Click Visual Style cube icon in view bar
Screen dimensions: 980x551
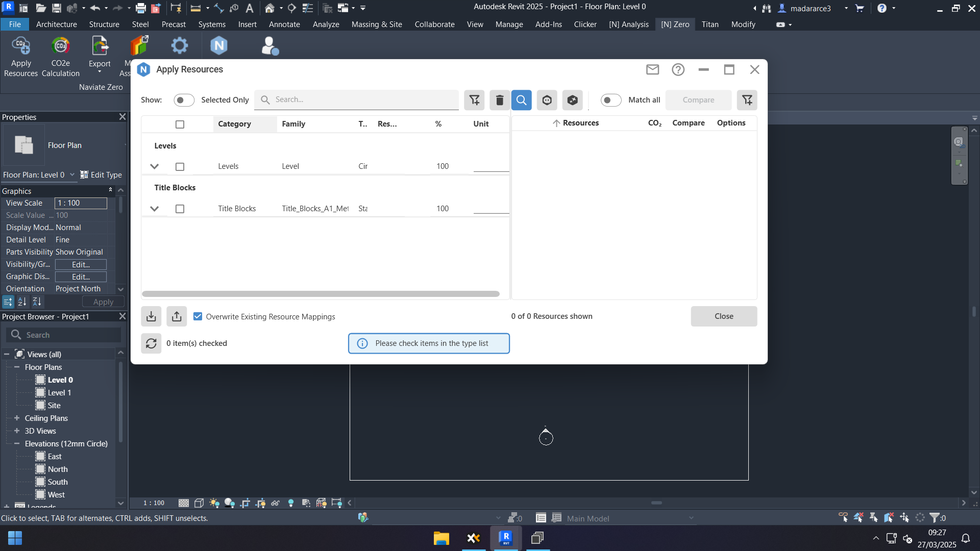[199, 503]
